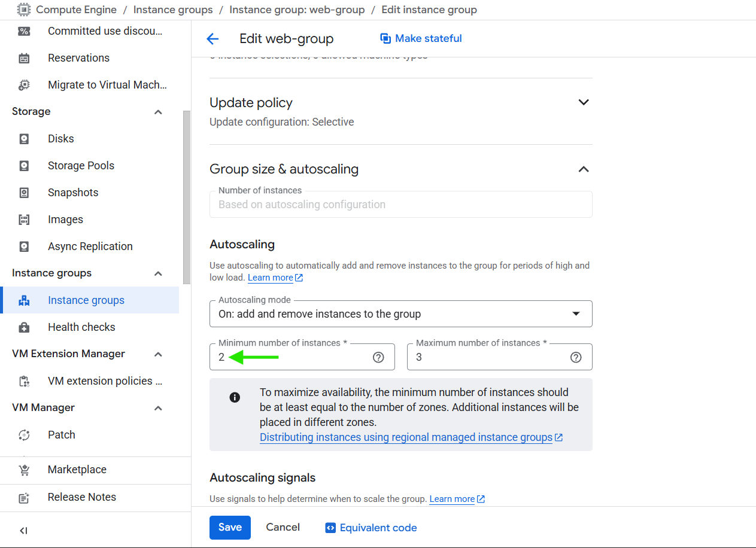
Task: Open Learn more link under Autoscaling signals
Action: (457, 499)
